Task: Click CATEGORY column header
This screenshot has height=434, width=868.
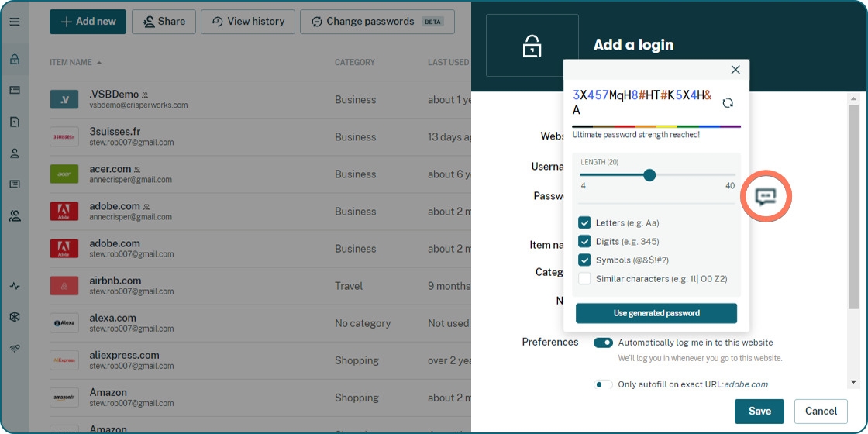Action: click(x=355, y=63)
